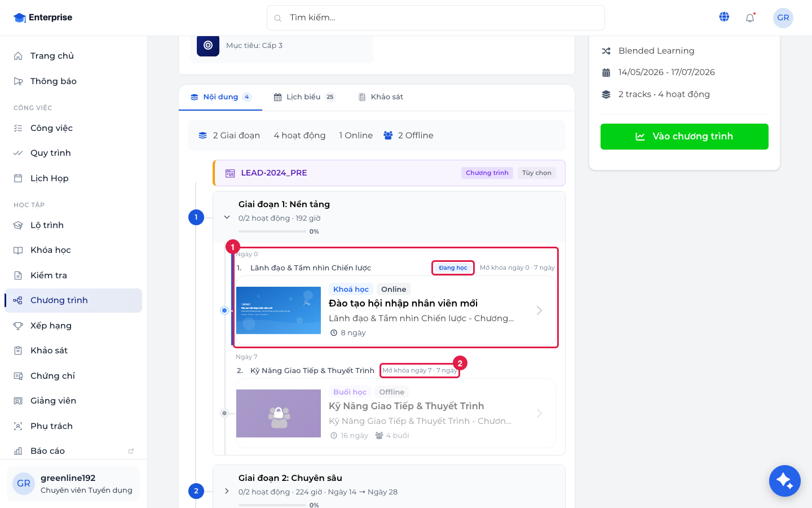The width and height of the screenshot is (812, 508).
Task: Open GR user avatar menu
Action: (x=783, y=17)
